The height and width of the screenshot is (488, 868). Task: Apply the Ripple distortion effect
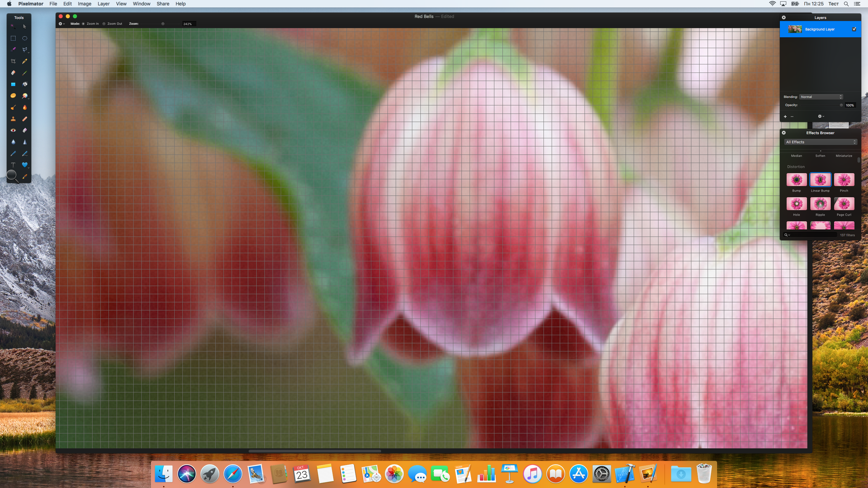[820, 204]
